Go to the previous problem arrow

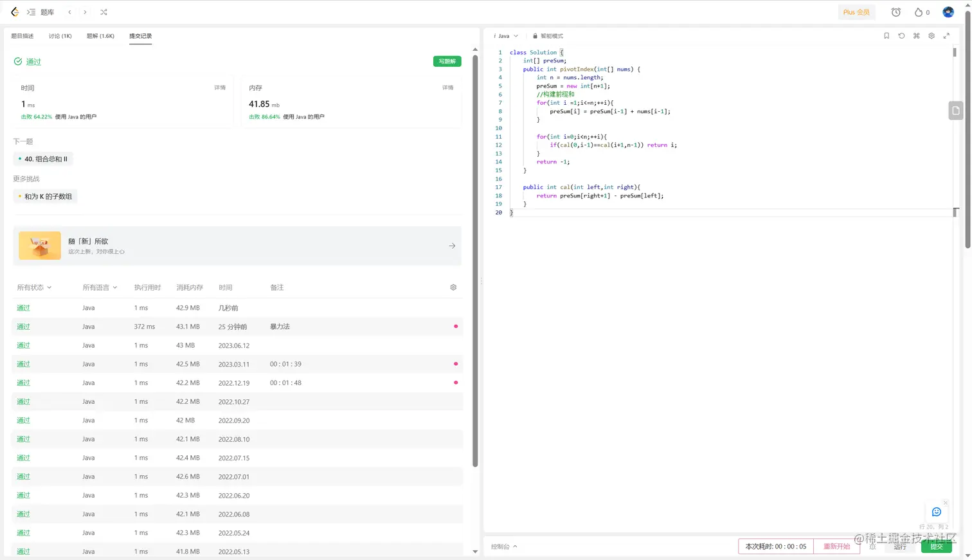click(69, 12)
